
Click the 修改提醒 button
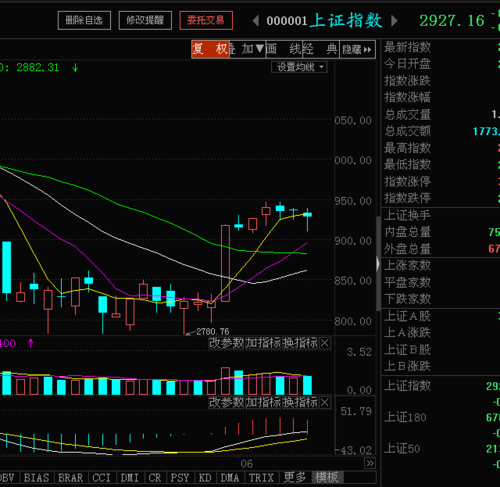tap(145, 20)
